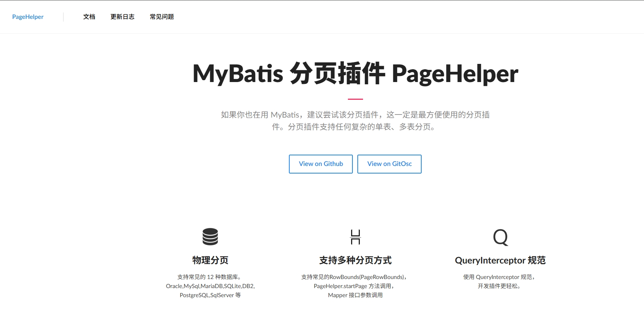644x310 pixels.
Task: Open the 更新日志 navigation item
Action: tap(122, 17)
